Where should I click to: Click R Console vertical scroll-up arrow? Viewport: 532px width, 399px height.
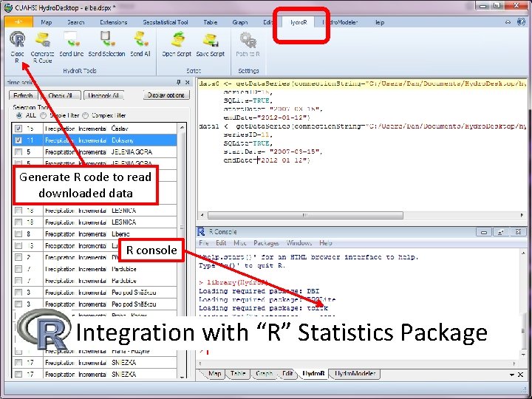point(523,253)
